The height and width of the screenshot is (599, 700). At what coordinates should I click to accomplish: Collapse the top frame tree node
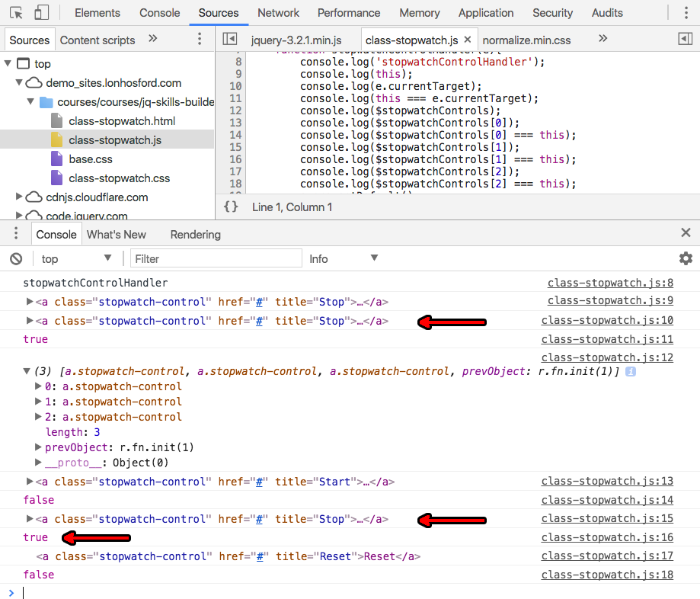[8, 63]
